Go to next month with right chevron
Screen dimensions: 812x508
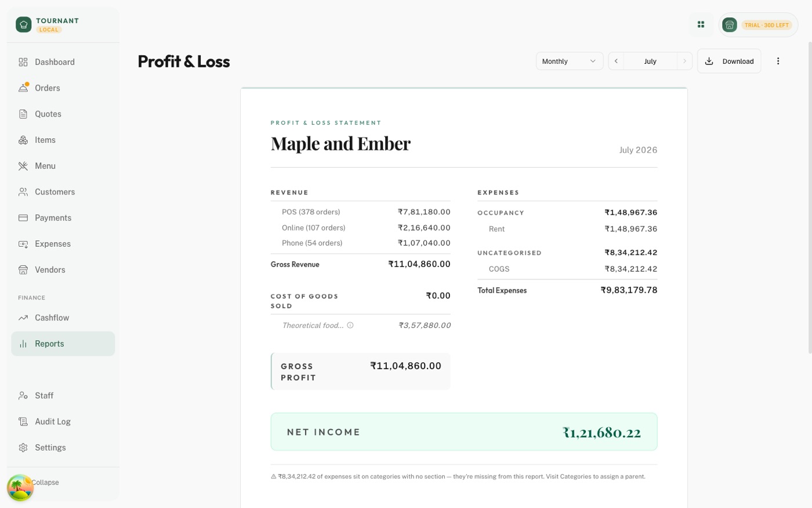tap(684, 61)
